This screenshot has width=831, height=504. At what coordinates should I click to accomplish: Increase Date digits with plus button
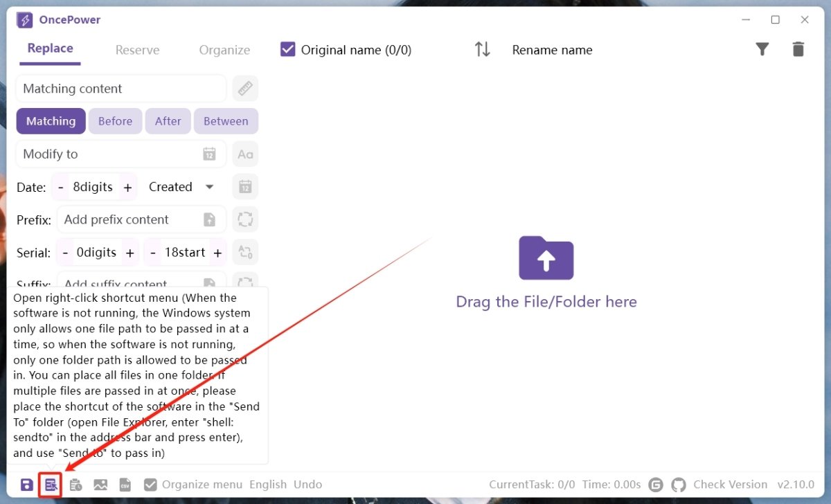127,187
